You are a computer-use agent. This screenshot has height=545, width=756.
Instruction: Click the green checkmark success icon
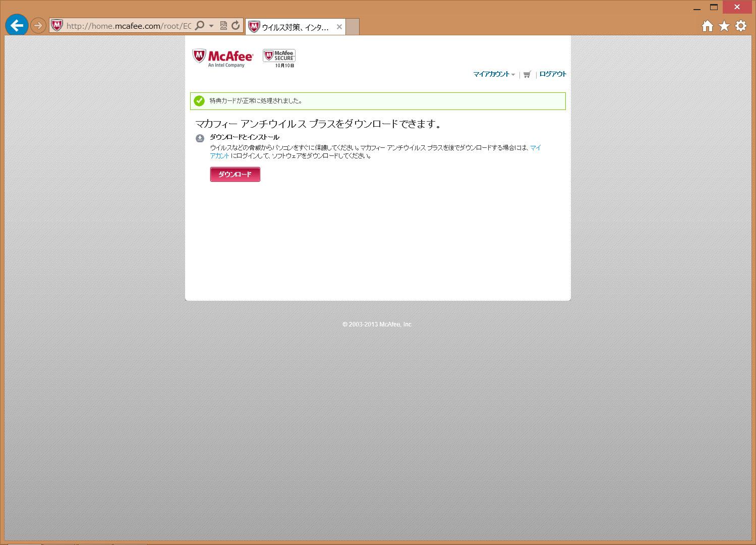pyautogui.click(x=199, y=101)
